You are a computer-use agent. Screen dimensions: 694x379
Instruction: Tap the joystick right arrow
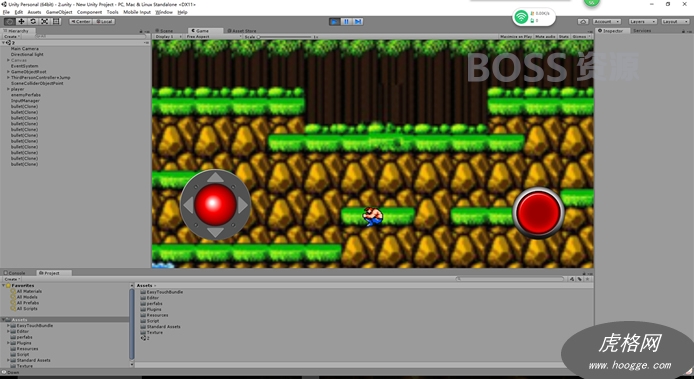(243, 205)
